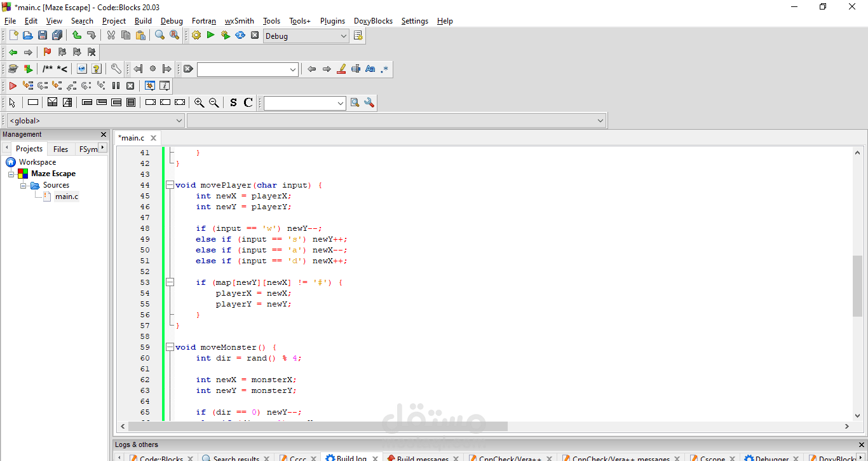Click the search text input field
This screenshot has width=868, height=461.
tap(248, 69)
